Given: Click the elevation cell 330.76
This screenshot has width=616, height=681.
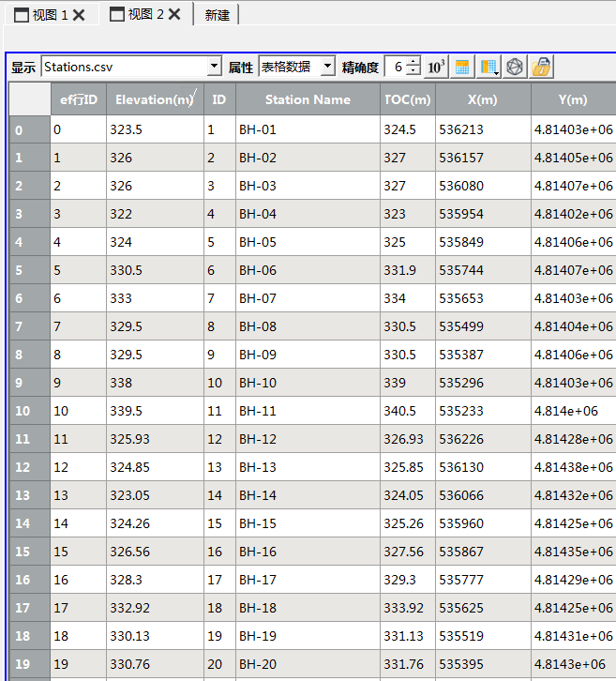Looking at the screenshot, I should click(155, 663).
